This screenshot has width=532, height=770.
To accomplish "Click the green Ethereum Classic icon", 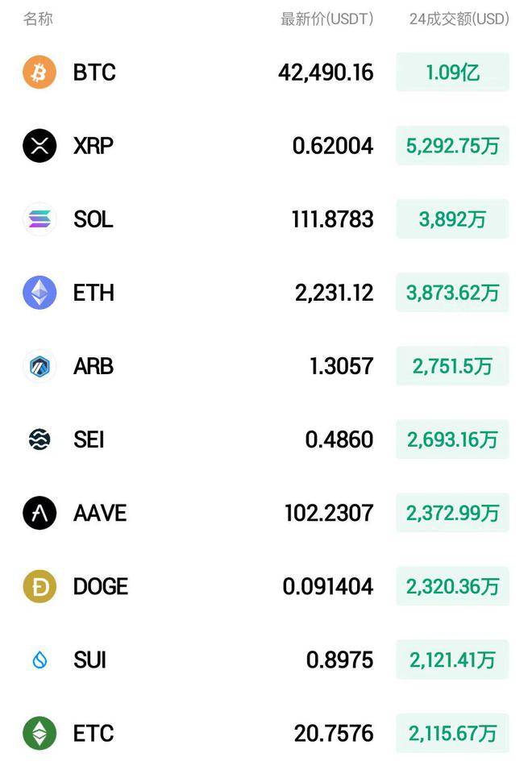I will (x=39, y=734).
